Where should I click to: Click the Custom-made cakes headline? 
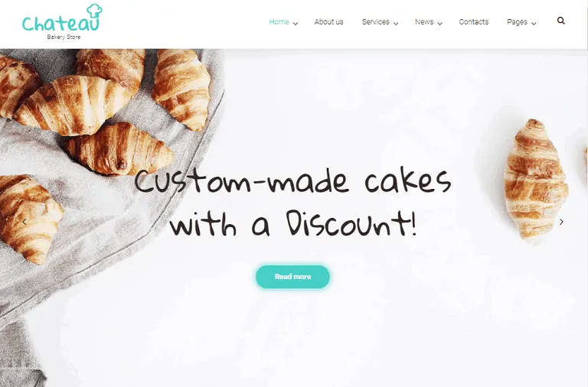(x=292, y=181)
